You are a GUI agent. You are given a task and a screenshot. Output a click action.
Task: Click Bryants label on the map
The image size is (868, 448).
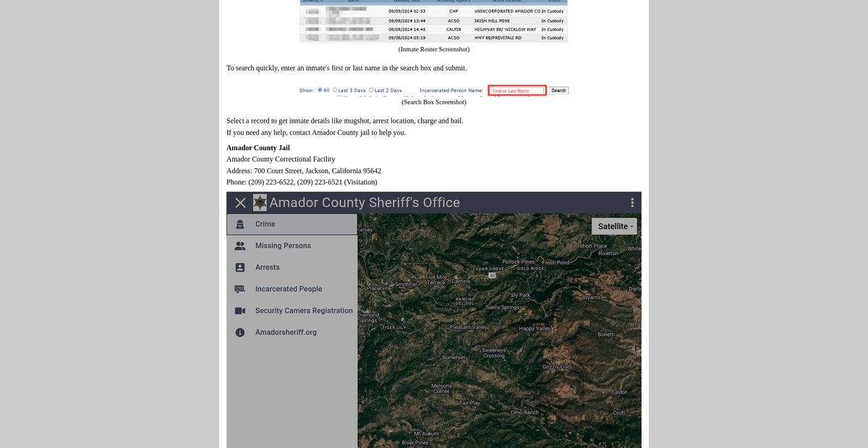tap(591, 297)
